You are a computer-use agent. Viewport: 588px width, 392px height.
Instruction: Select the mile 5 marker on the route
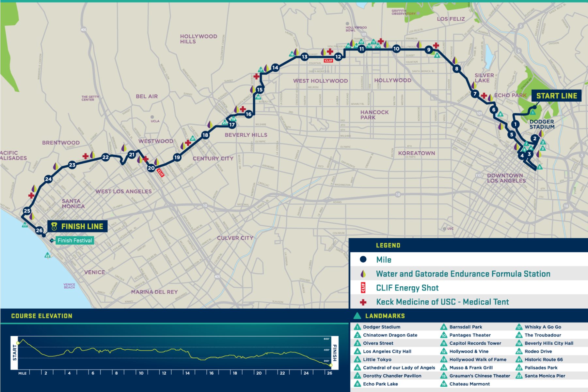pyautogui.click(x=512, y=134)
